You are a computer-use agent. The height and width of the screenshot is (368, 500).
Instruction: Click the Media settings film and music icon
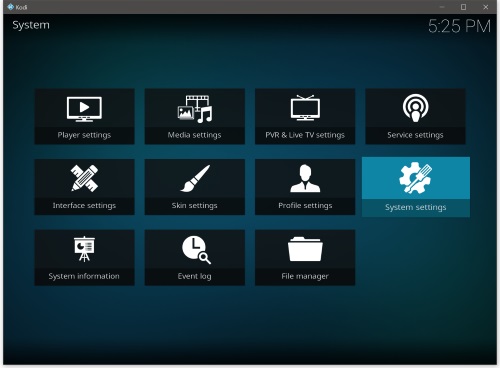pos(195,109)
